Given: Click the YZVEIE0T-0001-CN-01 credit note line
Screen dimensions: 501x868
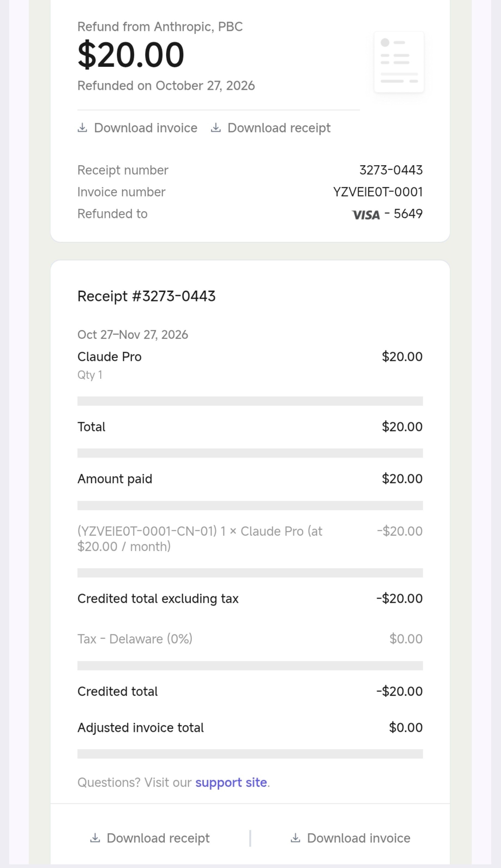Looking at the screenshot, I should click(200, 539).
